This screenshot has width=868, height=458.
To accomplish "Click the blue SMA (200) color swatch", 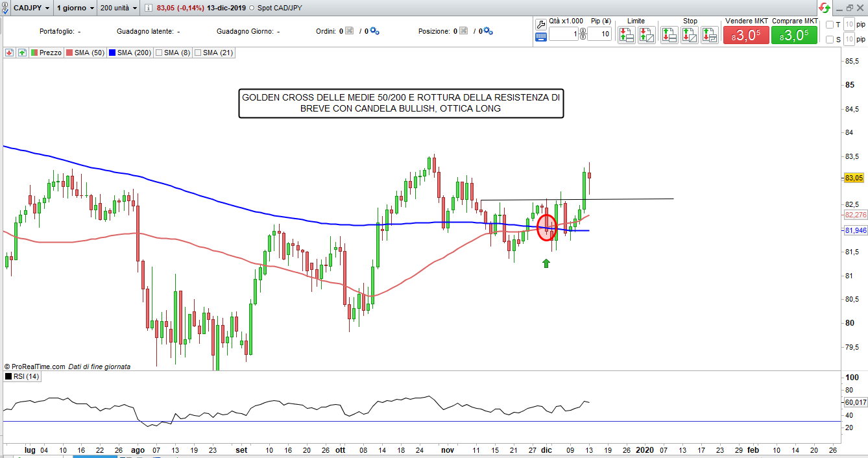I will coord(113,53).
